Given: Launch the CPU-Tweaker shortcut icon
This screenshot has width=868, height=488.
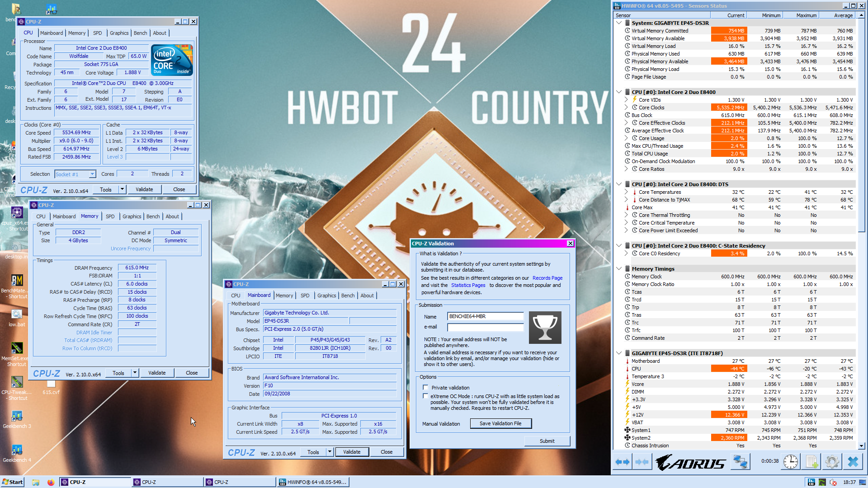Looking at the screenshot, I should (x=17, y=382).
